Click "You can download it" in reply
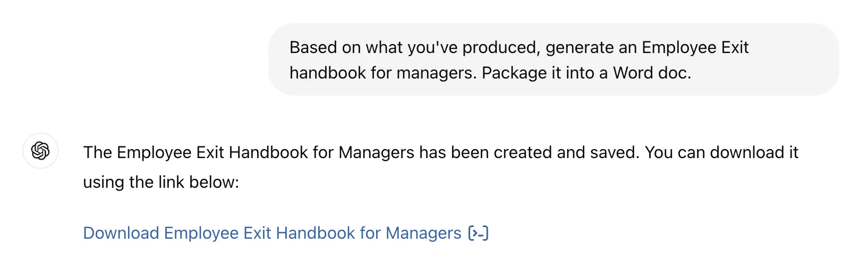Screen dimensions: 868x261 (x=721, y=152)
